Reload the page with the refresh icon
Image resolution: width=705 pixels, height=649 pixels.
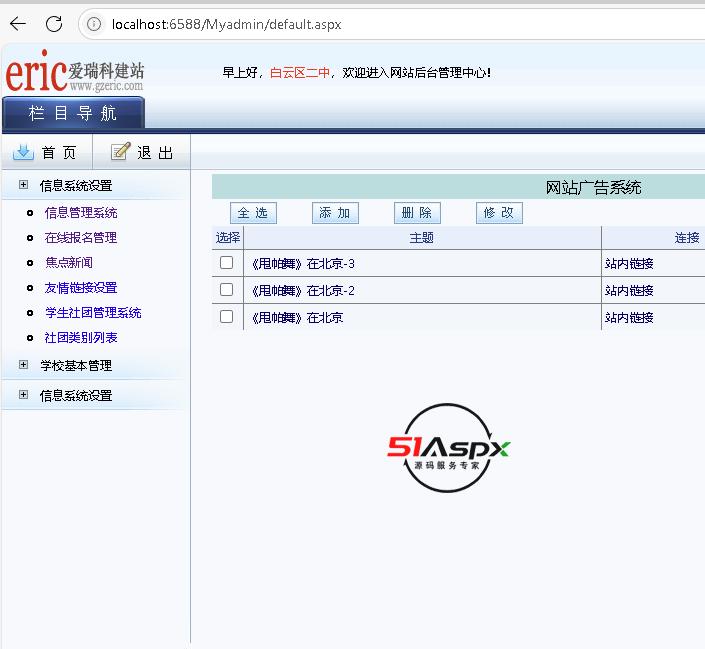click(54, 24)
